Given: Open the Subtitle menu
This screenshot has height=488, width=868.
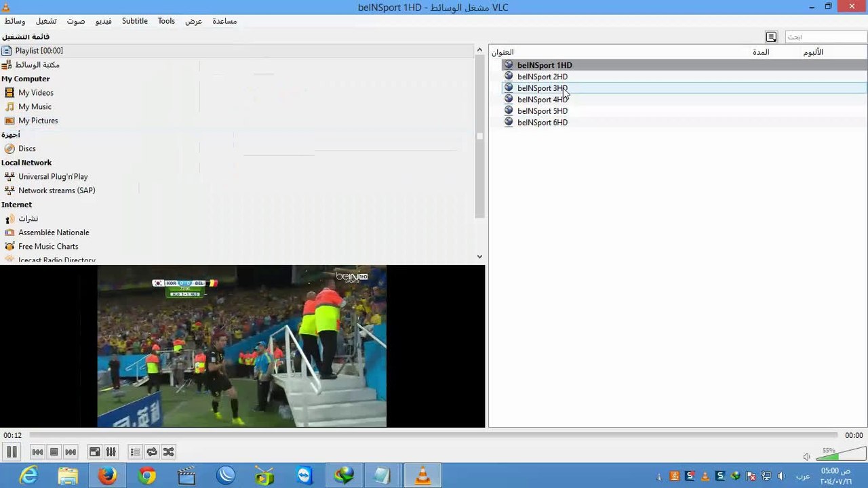Looking at the screenshot, I should 135,21.
